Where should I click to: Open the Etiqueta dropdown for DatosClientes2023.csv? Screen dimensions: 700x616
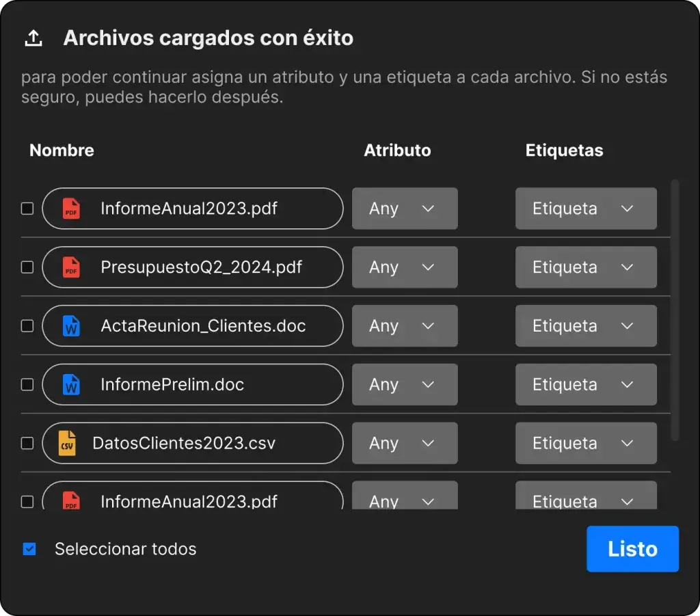(x=585, y=443)
